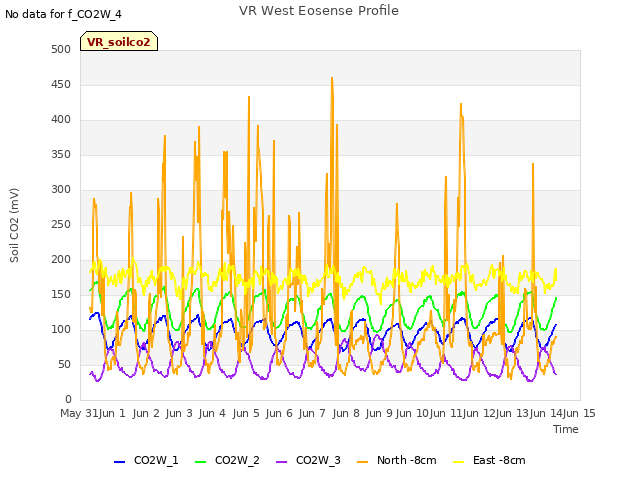The height and width of the screenshot is (480, 640).
Task: Click the Soil CO2 (mV) axis label
Action: [14, 225]
